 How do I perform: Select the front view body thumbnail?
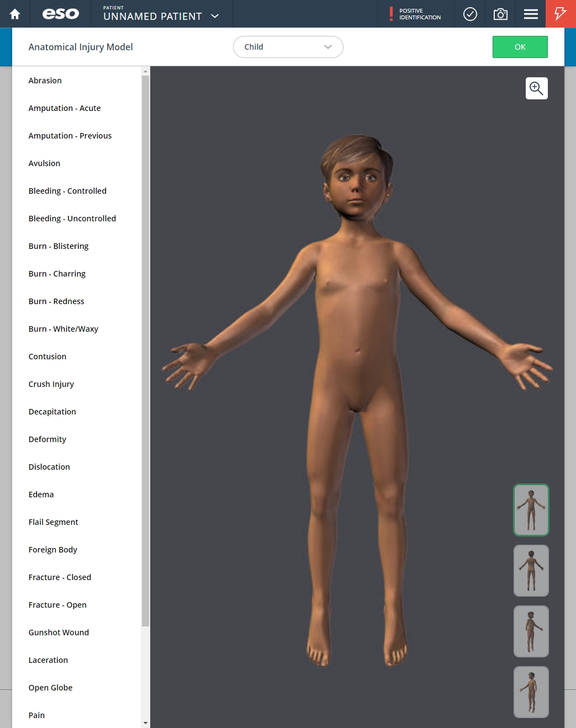tap(531, 510)
